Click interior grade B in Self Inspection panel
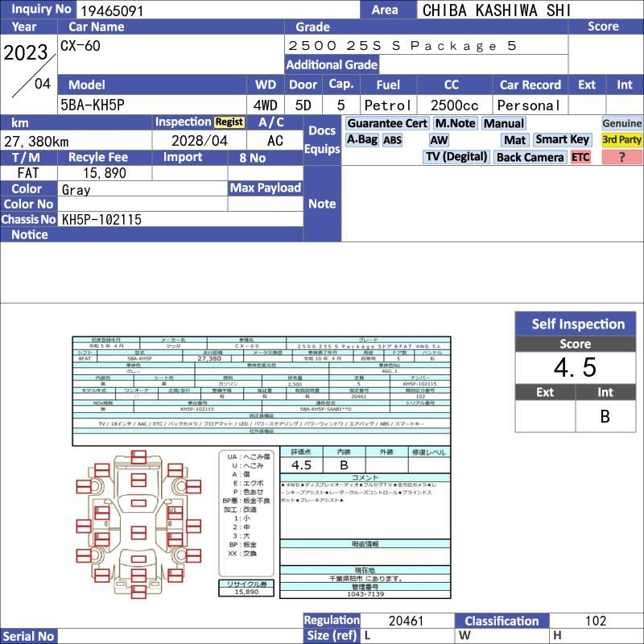Viewport: 644px width, 644px height. pos(605,416)
